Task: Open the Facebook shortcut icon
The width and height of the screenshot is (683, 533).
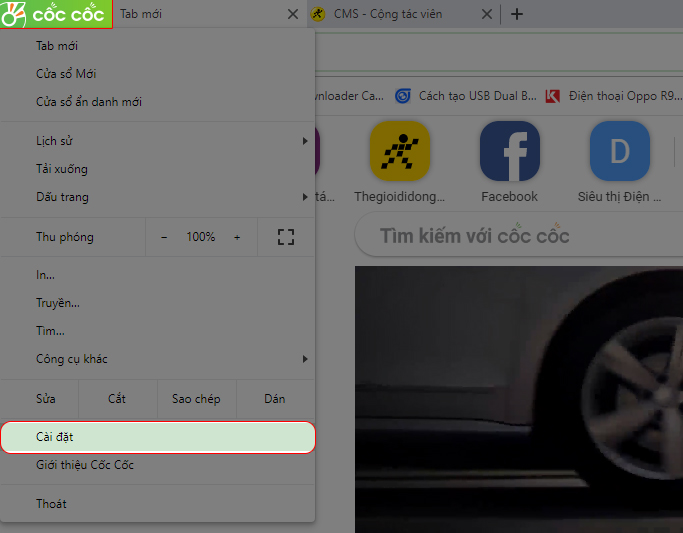Action: click(x=510, y=151)
